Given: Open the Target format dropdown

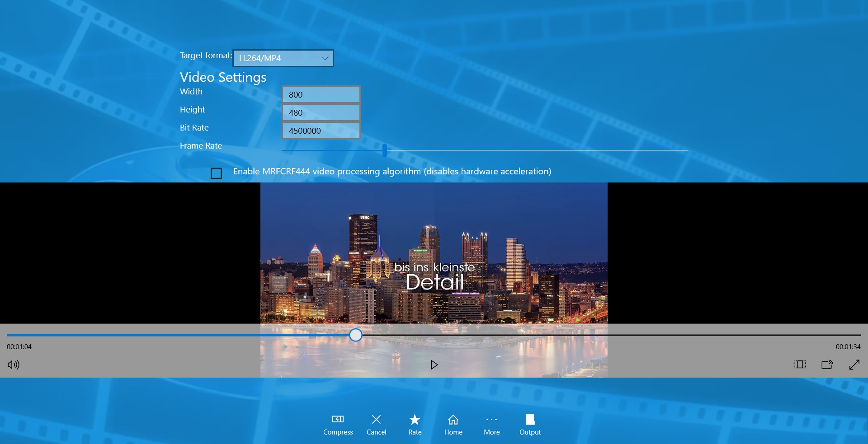Looking at the screenshot, I should point(283,58).
